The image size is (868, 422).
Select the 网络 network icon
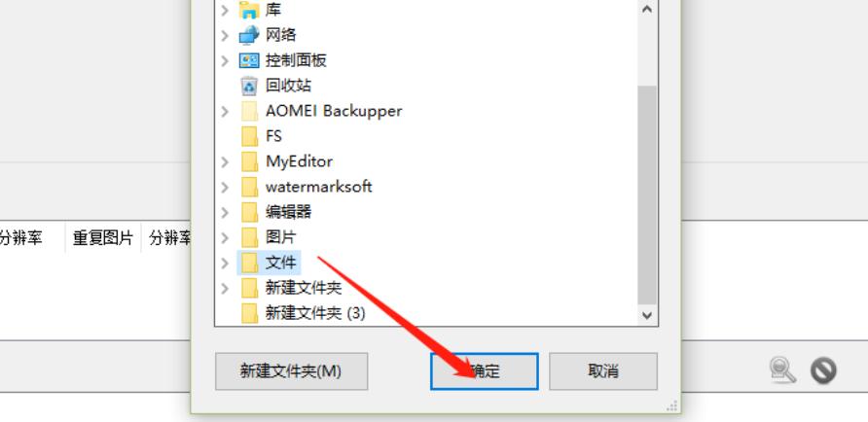click(250, 35)
